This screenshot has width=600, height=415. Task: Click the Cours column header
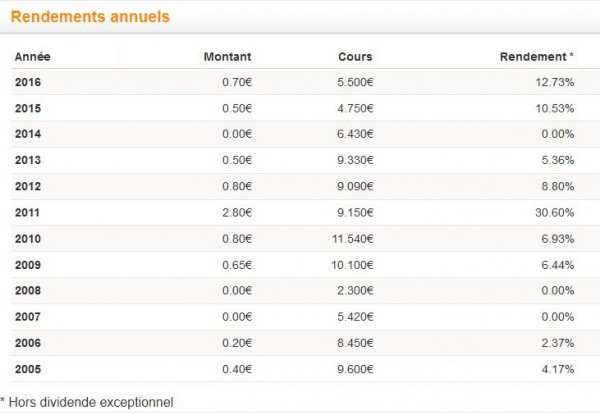355,57
